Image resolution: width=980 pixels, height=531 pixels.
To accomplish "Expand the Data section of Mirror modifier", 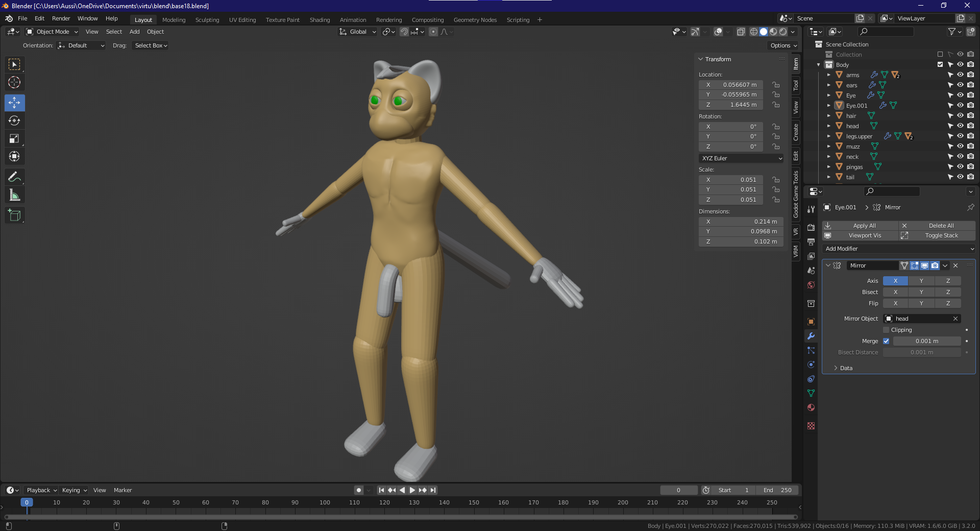I will (x=842, y=368).
